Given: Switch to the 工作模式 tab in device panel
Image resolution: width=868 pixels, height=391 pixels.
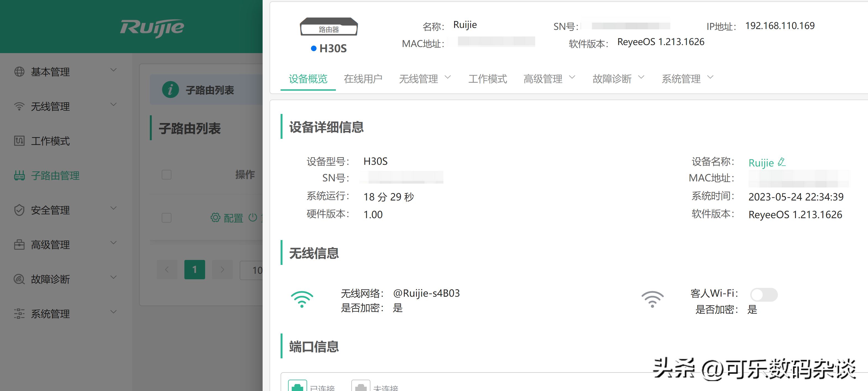Looking at the screenshot, I should (x=488, y=79).
